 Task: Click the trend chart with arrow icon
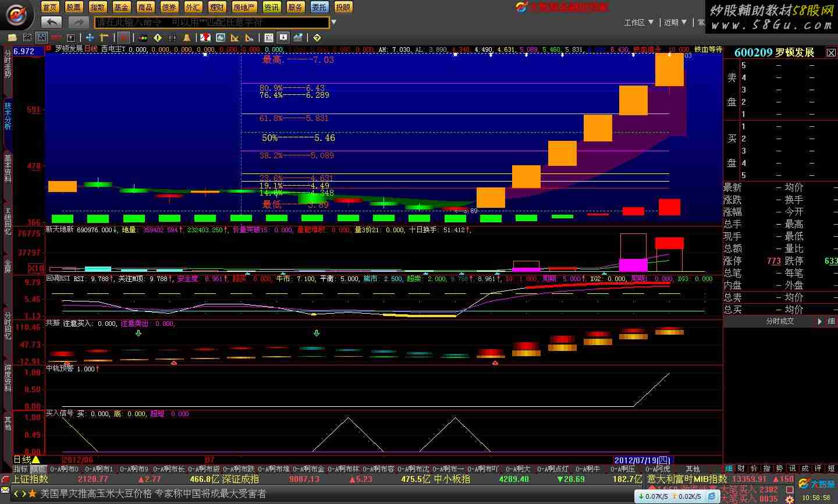tap(298, 37)
